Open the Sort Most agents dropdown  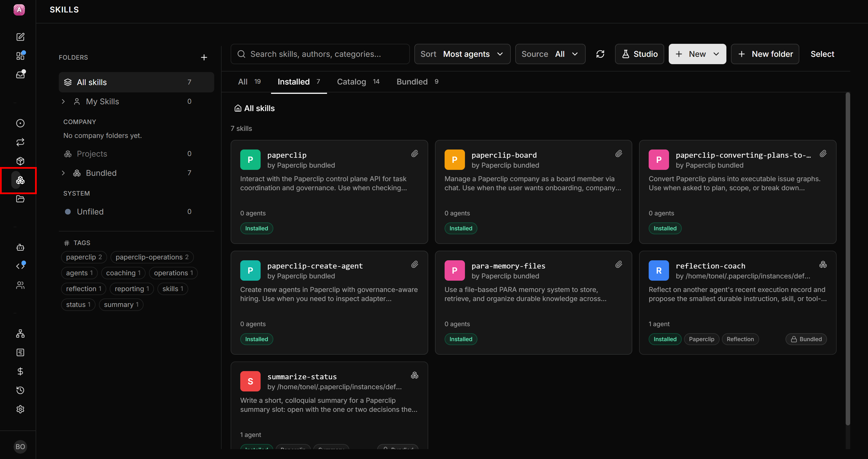click(x=462, y=54)
